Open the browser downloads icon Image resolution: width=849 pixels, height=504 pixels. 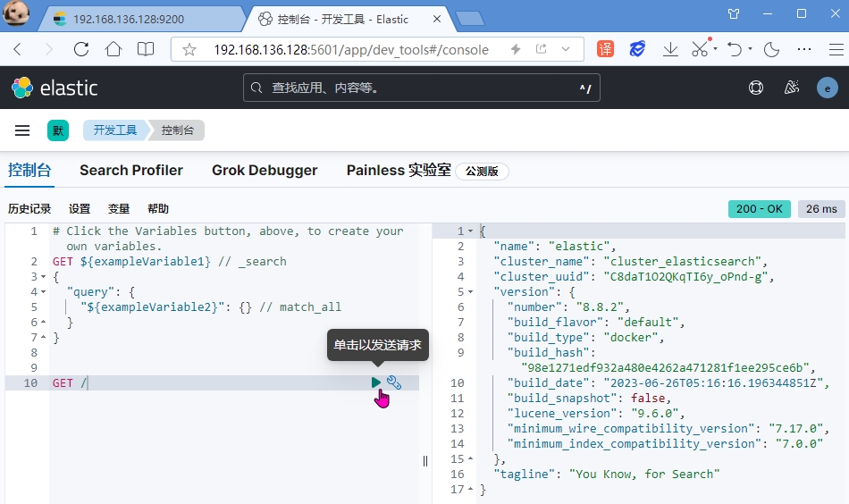coord(670,49)
